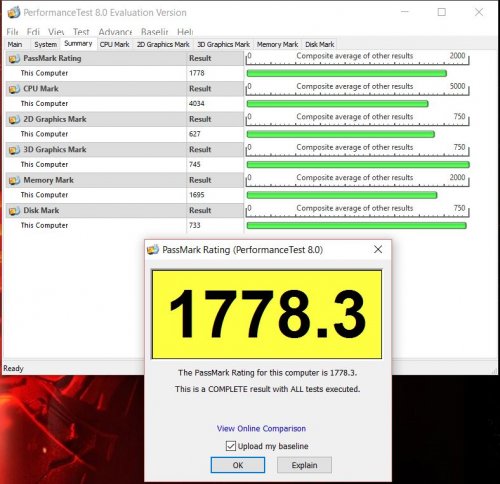
Task: Select the CPU Mark header row
Action: [x=124, y=89]
